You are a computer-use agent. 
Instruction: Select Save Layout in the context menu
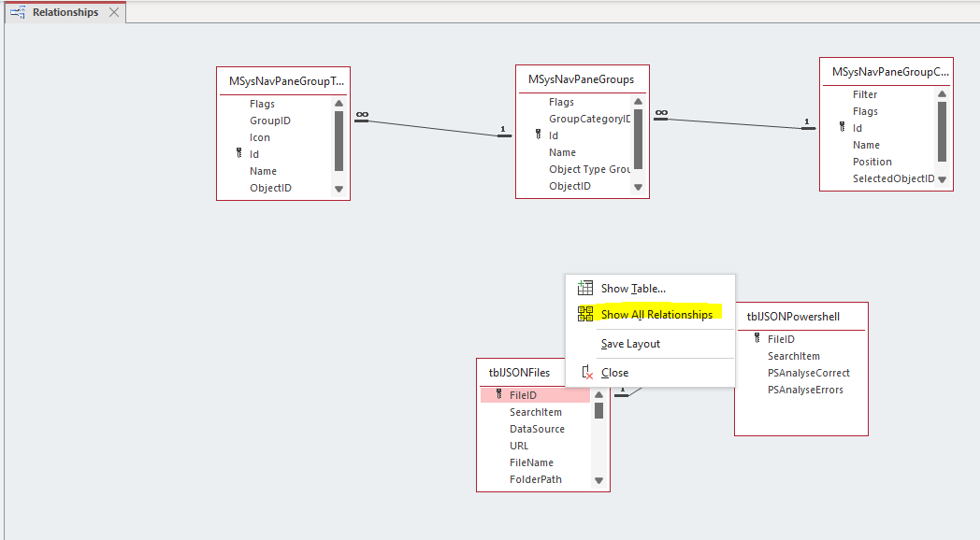click(650, 344)
